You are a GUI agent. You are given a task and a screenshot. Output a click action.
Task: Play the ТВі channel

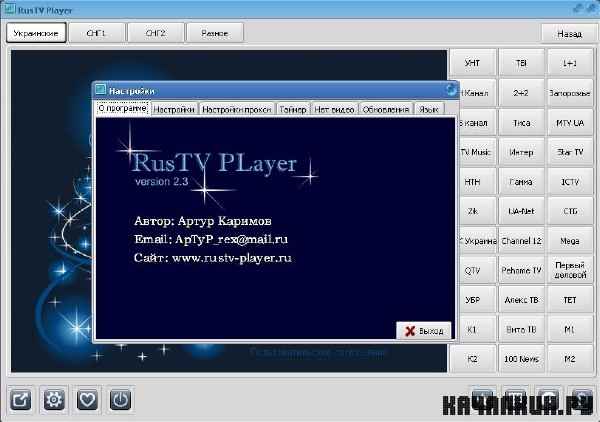(x=521, y=63)
